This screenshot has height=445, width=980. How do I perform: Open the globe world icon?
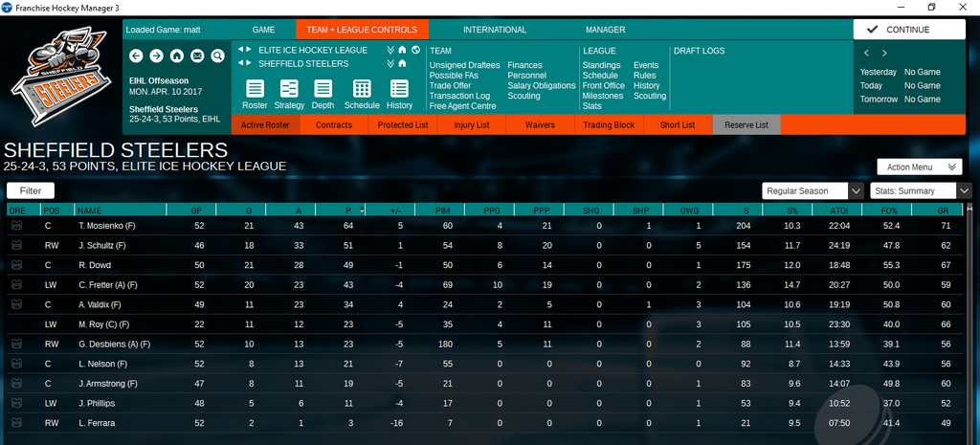point(415,50)
